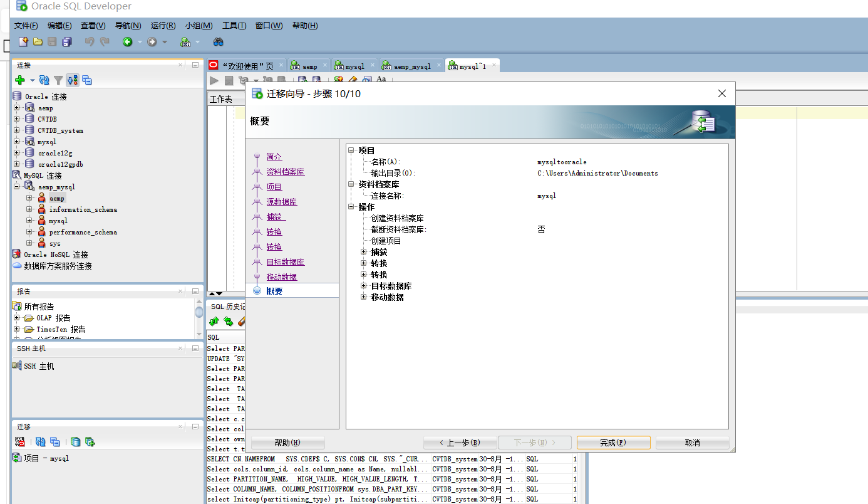Click the New file icon in main toolbar
Viewport: 868px width, 504px height.
23,42
